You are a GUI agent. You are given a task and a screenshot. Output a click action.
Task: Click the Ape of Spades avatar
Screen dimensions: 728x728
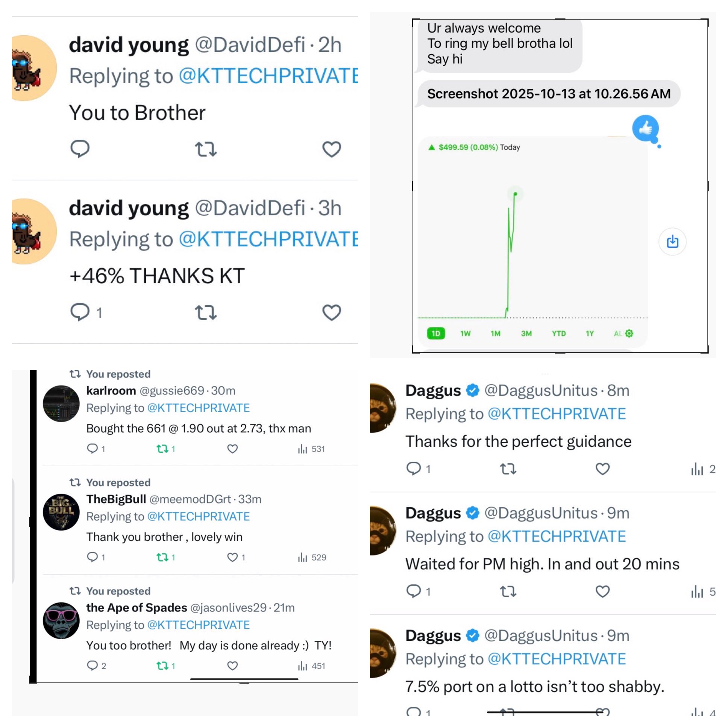[x=61, y=620]
